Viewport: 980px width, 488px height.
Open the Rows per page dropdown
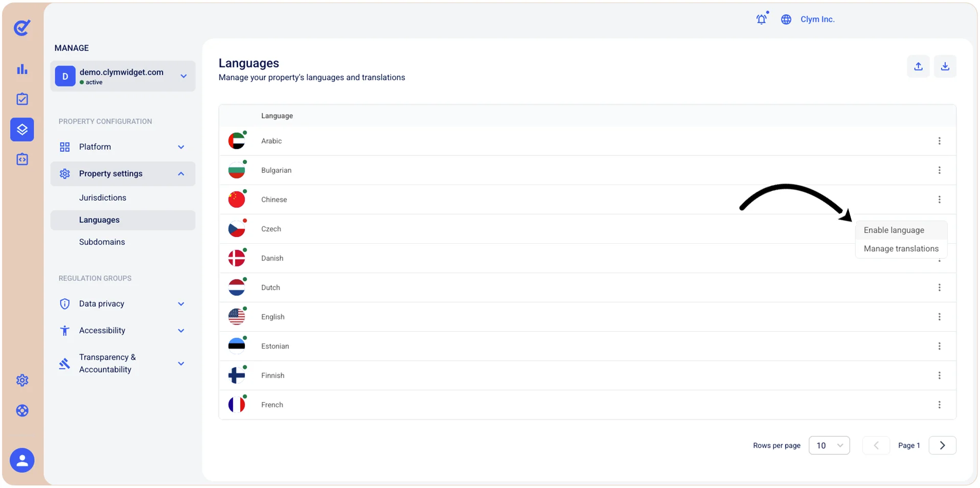point(829,446)
